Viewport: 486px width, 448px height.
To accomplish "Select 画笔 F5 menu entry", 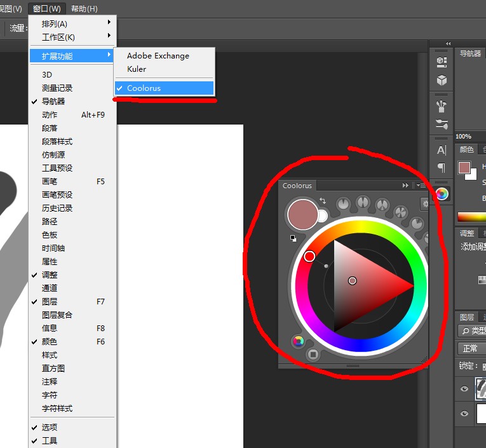I will coord(72,181).
